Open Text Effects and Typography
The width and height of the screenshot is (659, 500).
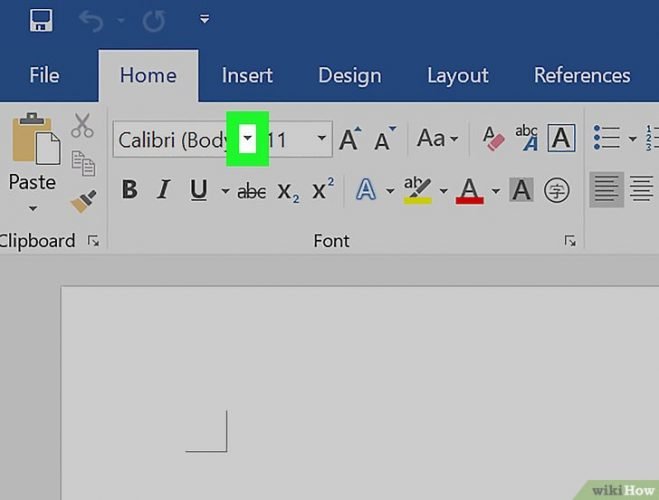click(367, 190)
